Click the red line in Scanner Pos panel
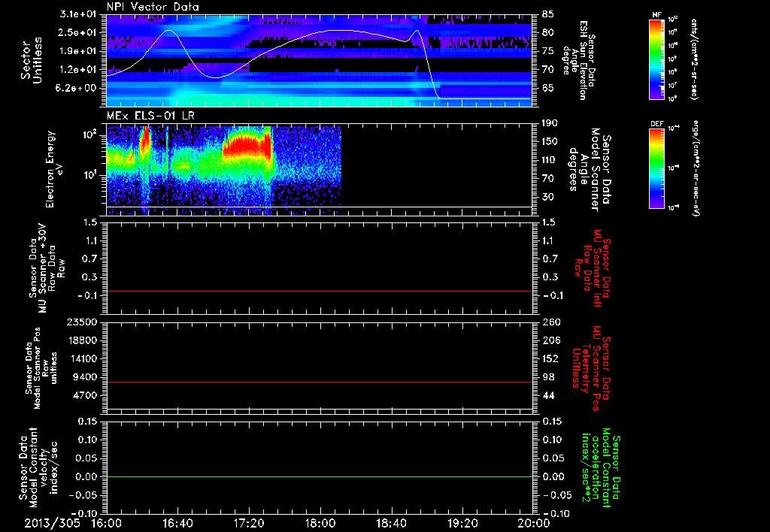 (320, 382)
